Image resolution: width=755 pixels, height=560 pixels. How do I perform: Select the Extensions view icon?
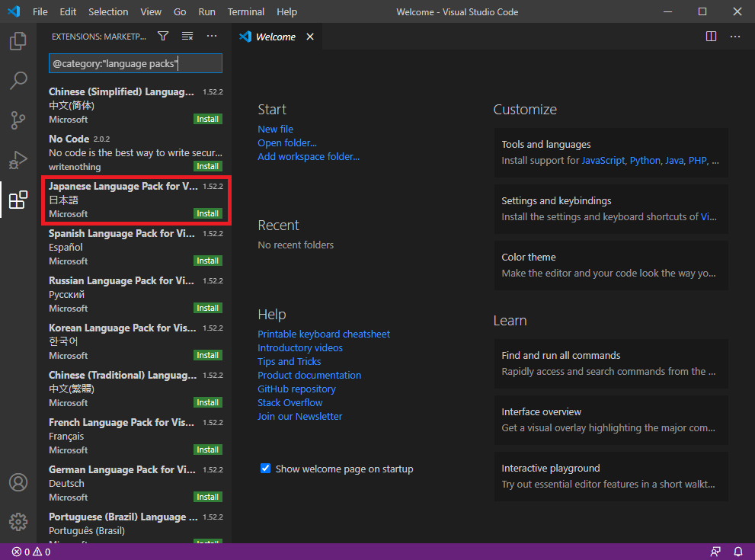coord(18,200)
